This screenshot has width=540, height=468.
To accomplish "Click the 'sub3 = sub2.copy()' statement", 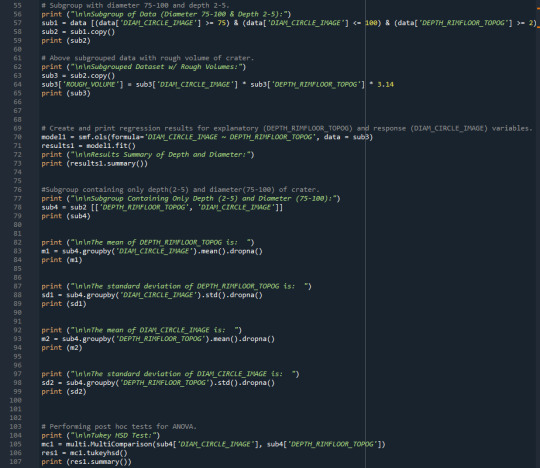I will [x=78, y=76].
